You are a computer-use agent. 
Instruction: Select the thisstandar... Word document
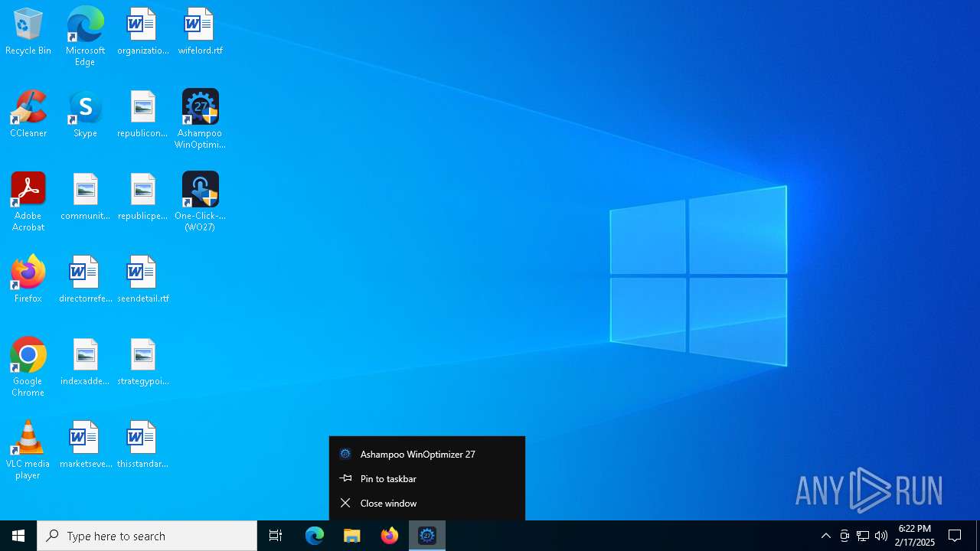click(143, 445)
